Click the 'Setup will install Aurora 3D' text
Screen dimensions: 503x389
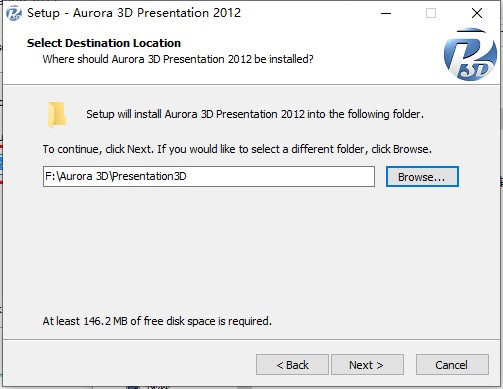[255, 114]
